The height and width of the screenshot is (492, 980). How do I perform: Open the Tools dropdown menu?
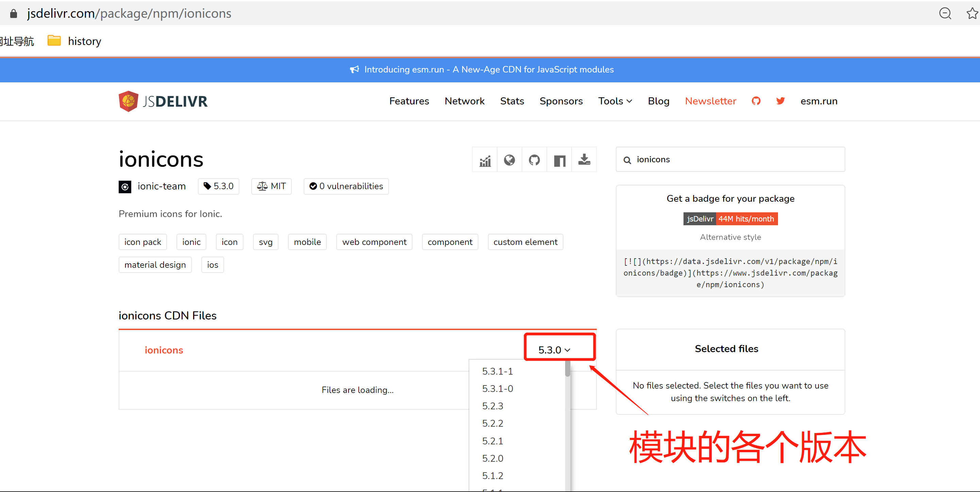614,101
